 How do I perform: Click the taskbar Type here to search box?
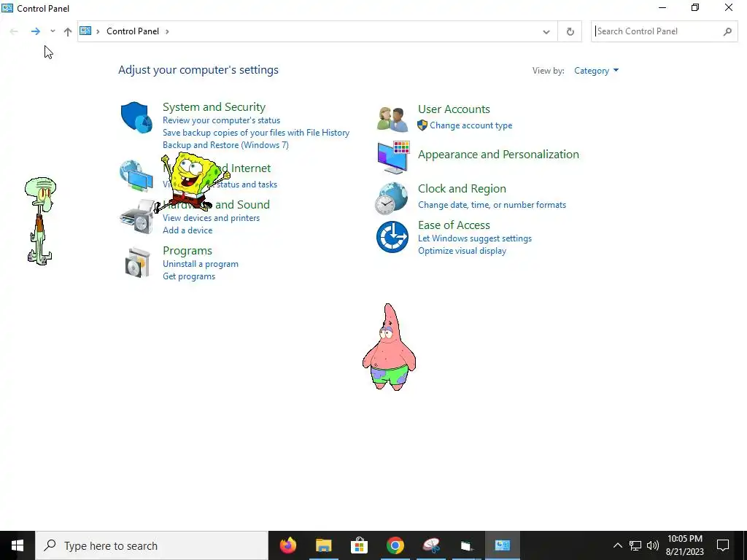[x=152, y=545]
